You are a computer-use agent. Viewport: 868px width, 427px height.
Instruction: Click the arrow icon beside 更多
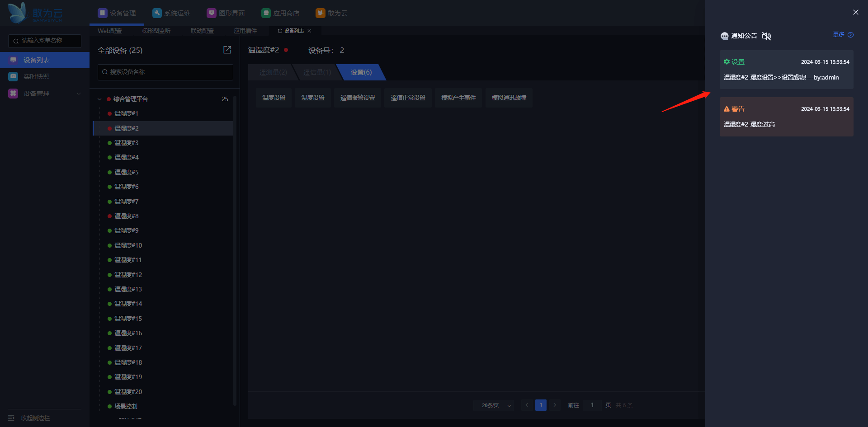pos(850,35)
